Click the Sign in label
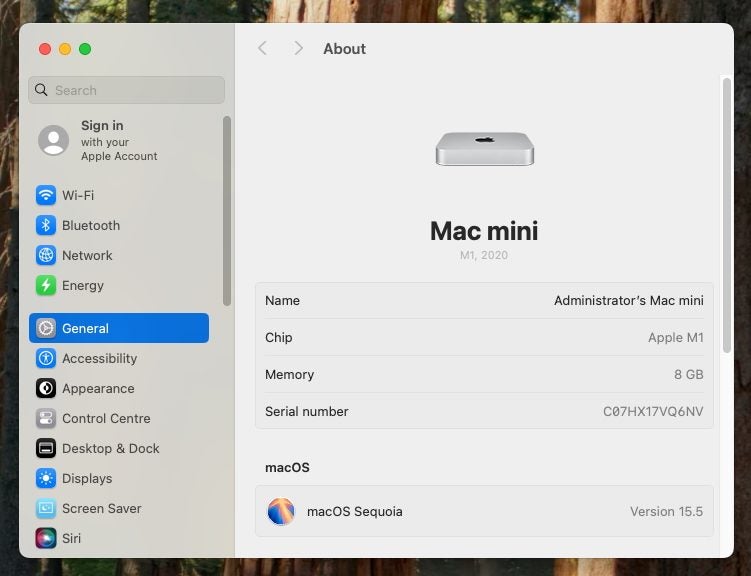The image size is (751, 576). tap(102, 125)
